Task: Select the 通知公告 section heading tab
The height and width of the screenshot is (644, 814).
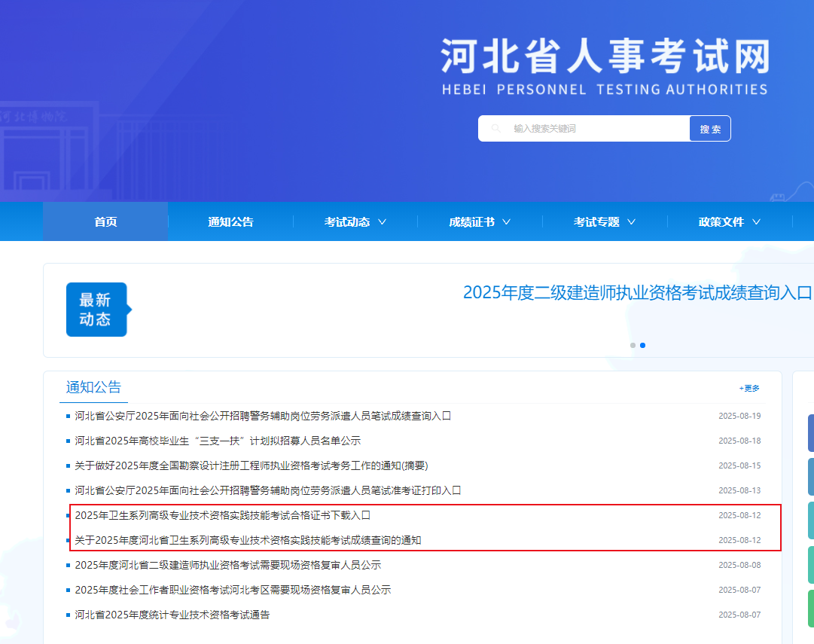Action: point(93,387)
